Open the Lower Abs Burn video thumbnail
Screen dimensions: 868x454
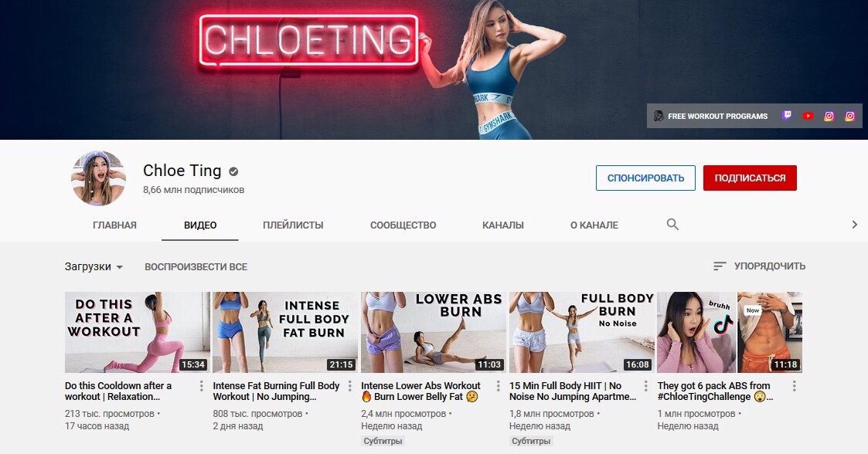coord(433,332)
